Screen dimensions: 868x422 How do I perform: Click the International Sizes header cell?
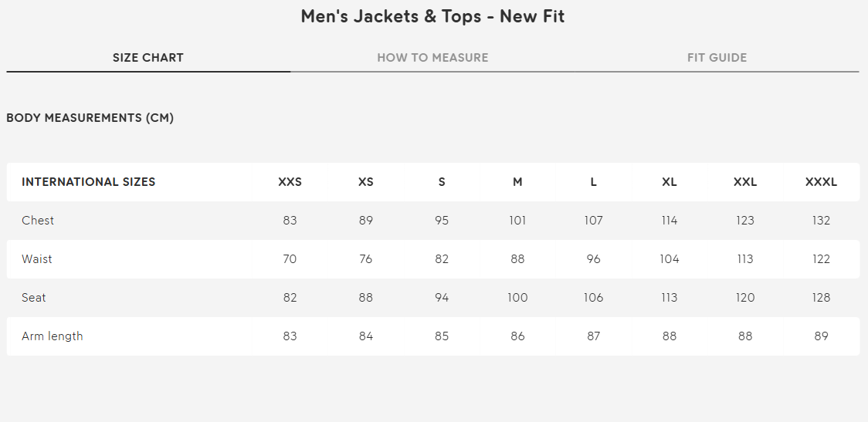89,182
